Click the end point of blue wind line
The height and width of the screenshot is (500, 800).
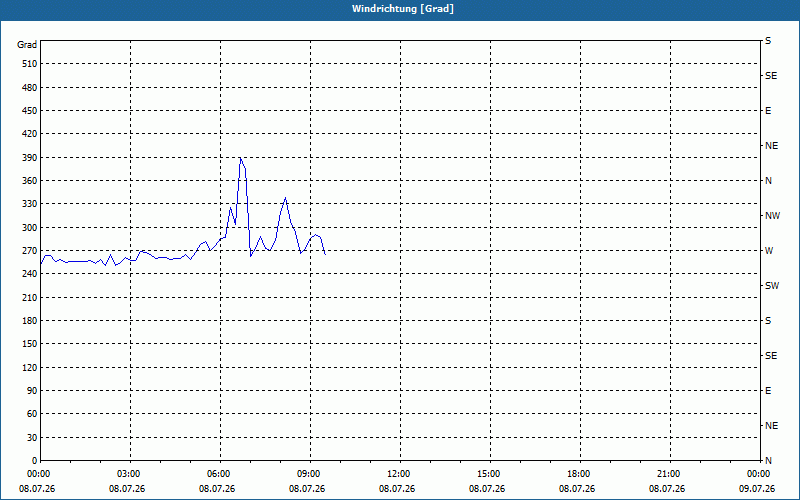(325, 254)
